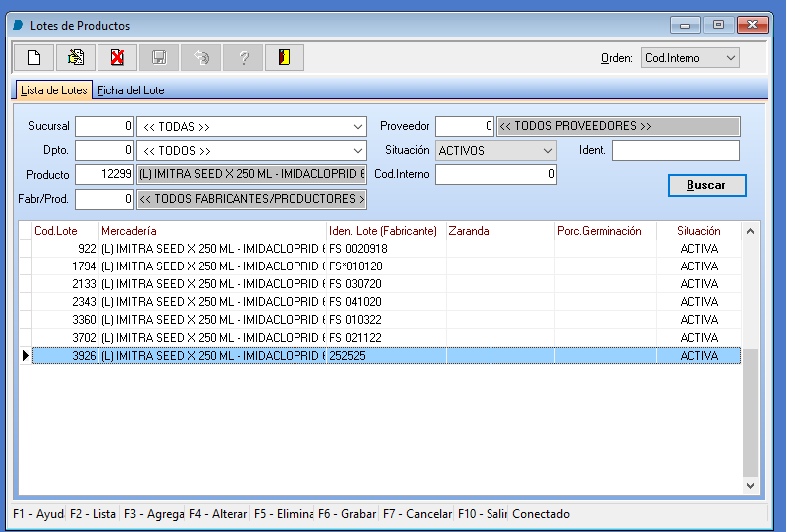Click the undo arrow cancel toolbar icon
Image resolution: width=786 pixels, height=532 pixels.
[201, 57]
